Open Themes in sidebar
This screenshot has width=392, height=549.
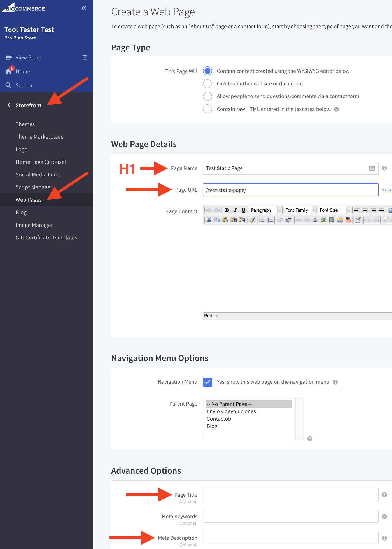click(x=25, y=124)
